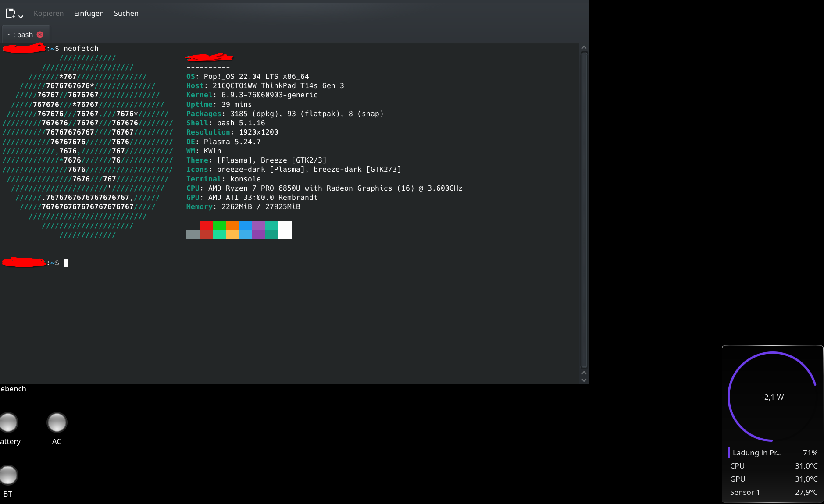Click the 'Terminal: konsole' line
Viewport: 824px width, 504px height.
(223, 179)
